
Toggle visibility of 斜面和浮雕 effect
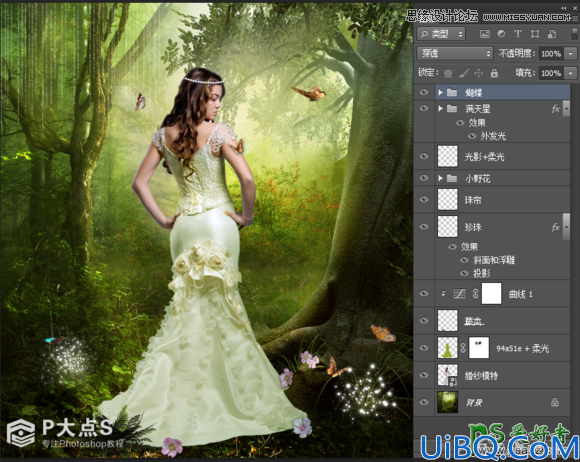point(465,260)
